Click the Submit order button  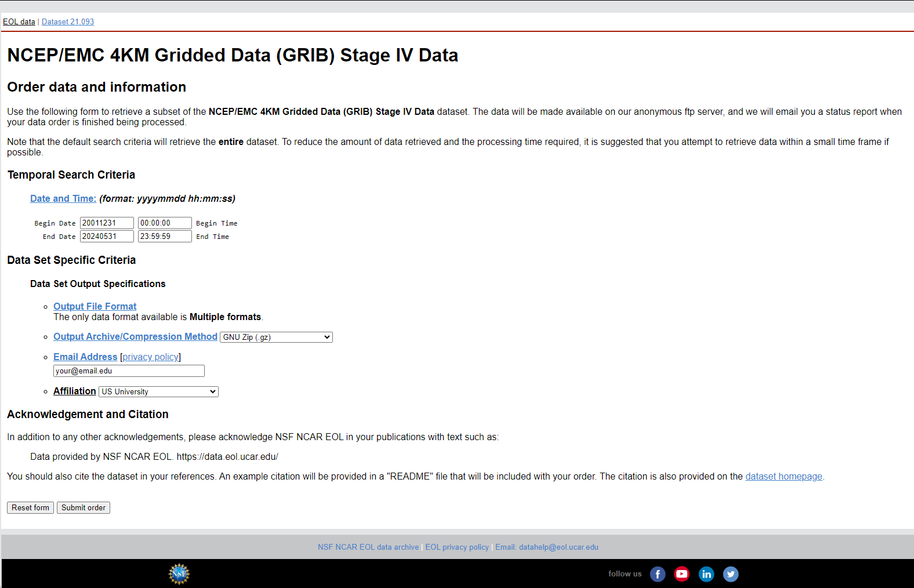pos(84,507)
